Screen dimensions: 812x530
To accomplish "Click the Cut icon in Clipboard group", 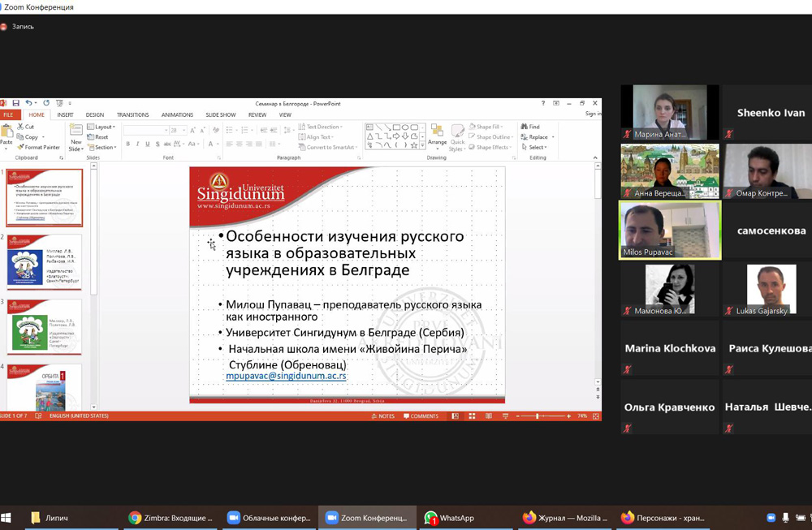I will pos(24,127).
